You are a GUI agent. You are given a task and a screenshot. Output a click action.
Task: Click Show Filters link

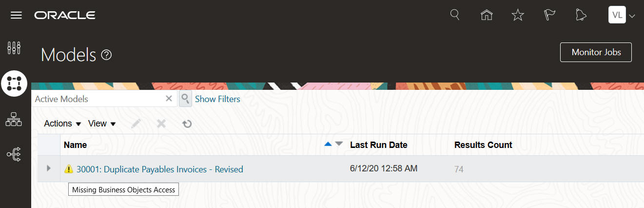point(217,99)
